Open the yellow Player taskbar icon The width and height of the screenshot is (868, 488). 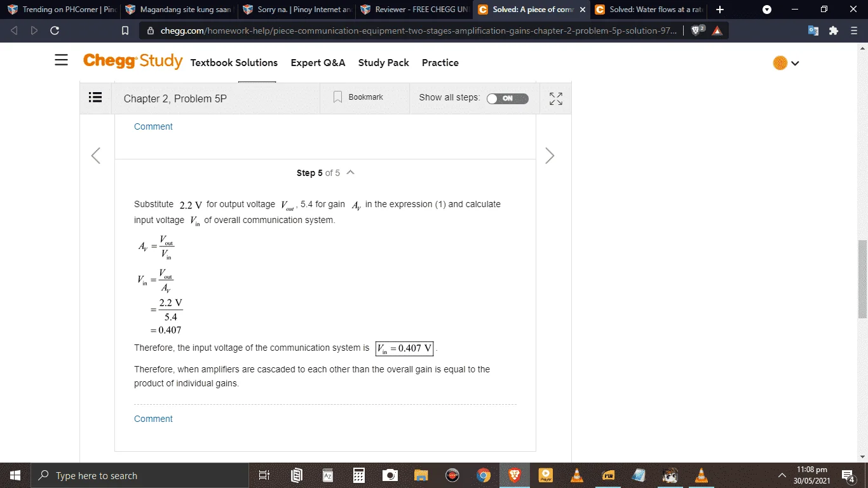tap(546, 475)
